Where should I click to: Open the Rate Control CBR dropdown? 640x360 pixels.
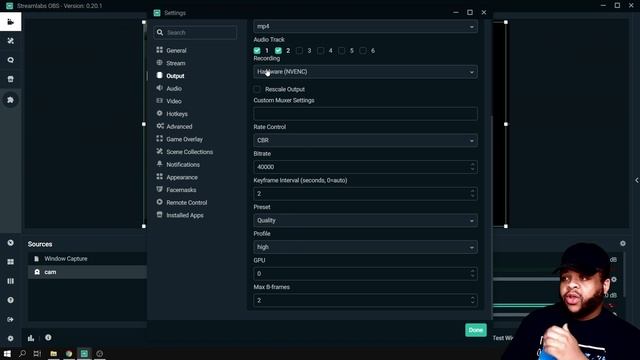pyautogui.click(x=365, y=140)
